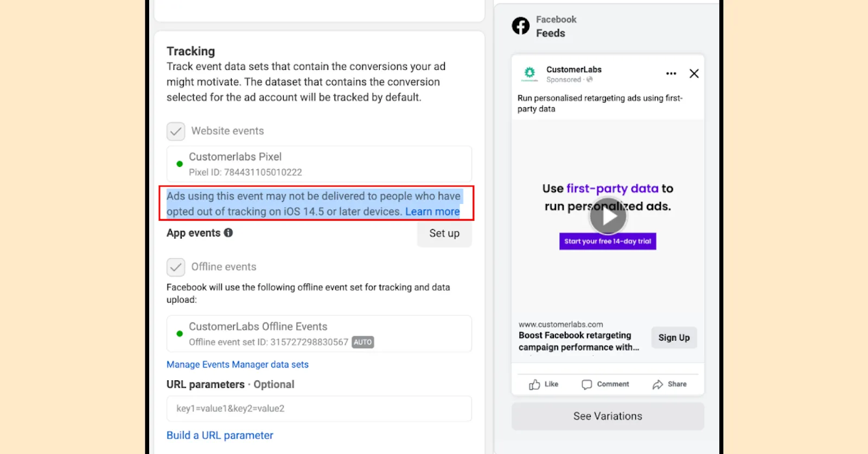Close the ad preview with X

click(694, 74)
